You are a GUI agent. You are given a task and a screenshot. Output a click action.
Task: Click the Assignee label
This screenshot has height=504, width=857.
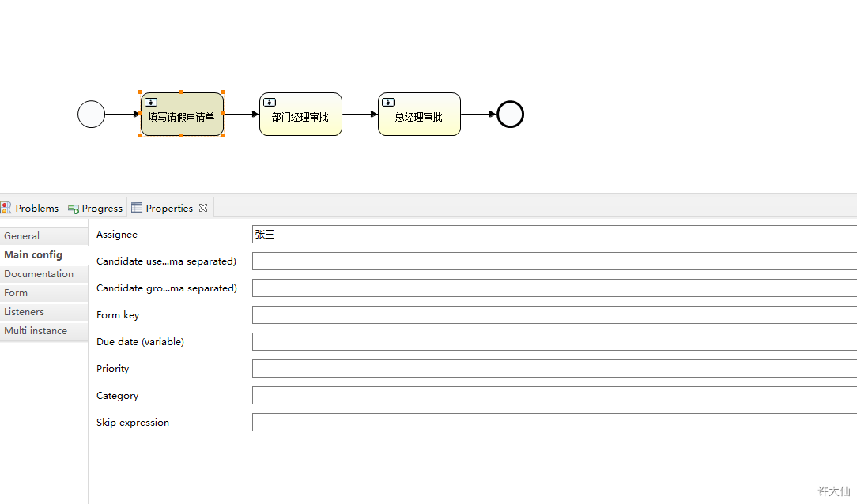[x=117, y=235]
